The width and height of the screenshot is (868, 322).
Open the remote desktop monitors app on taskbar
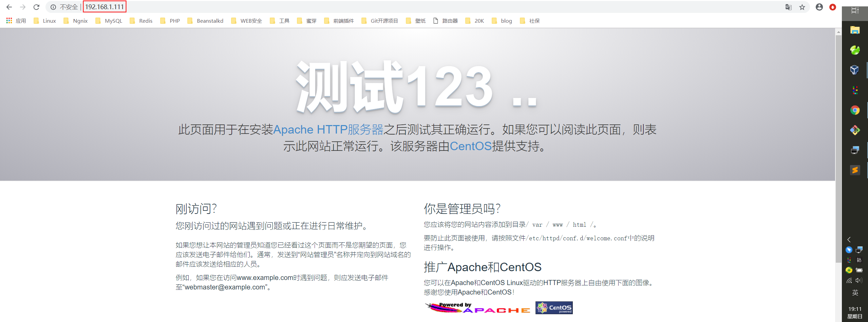855,150
